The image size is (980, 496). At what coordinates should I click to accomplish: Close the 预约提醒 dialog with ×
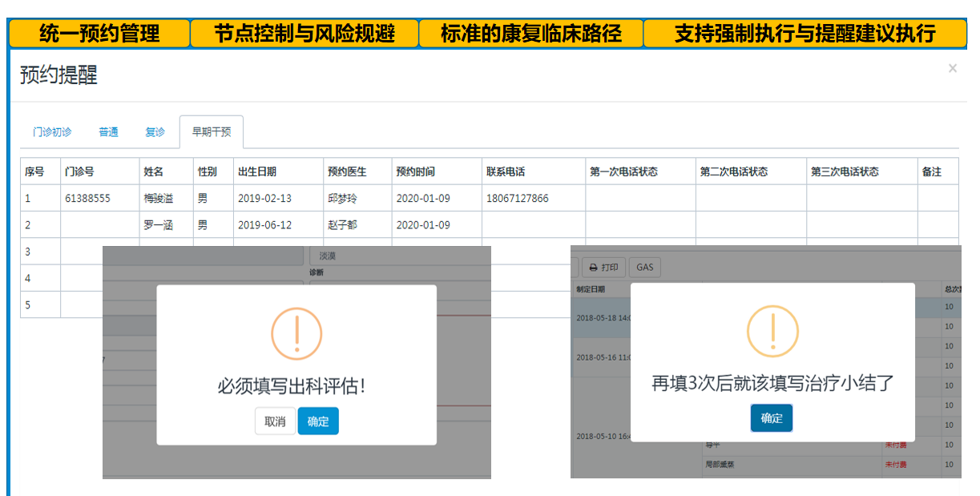[952, 69]
